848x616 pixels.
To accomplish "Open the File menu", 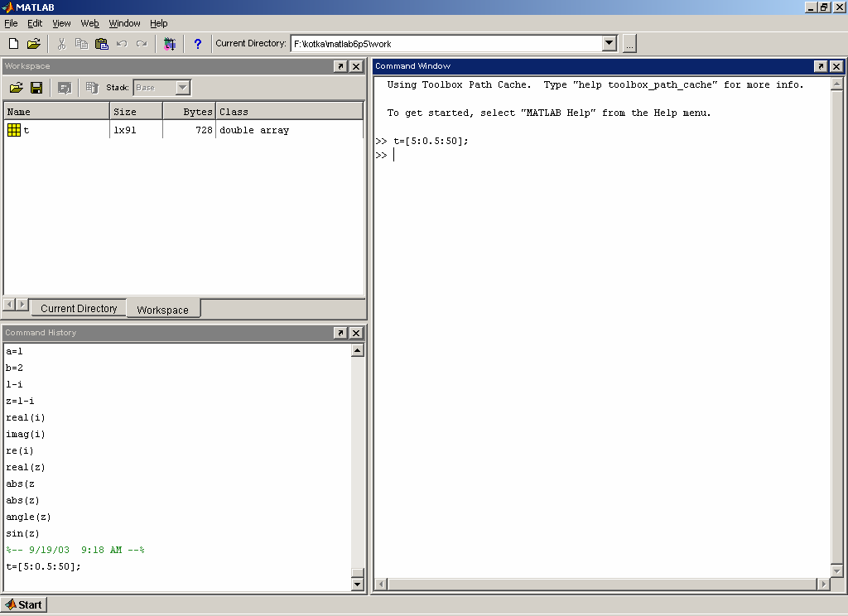I will pos(11,23).
